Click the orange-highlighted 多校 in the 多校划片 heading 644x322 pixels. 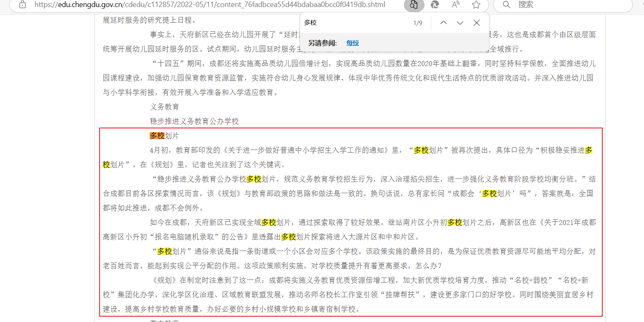coord(157,136)
